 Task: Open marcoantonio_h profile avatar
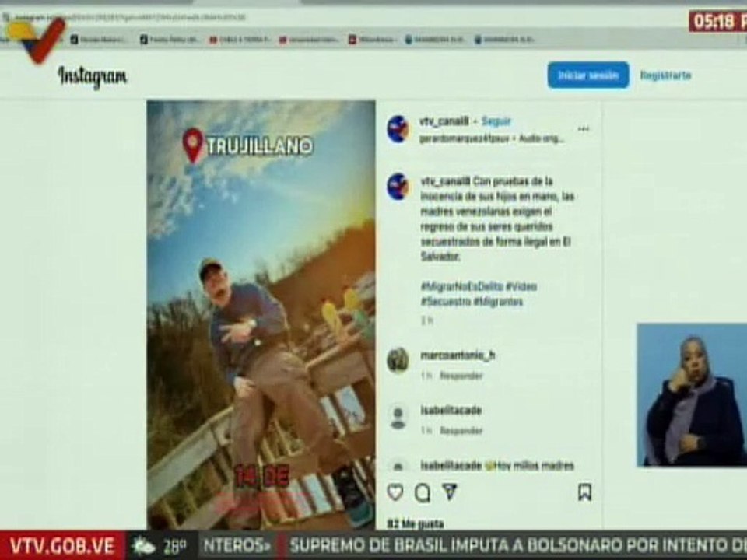pyautogui.click(x=398, y=360)
